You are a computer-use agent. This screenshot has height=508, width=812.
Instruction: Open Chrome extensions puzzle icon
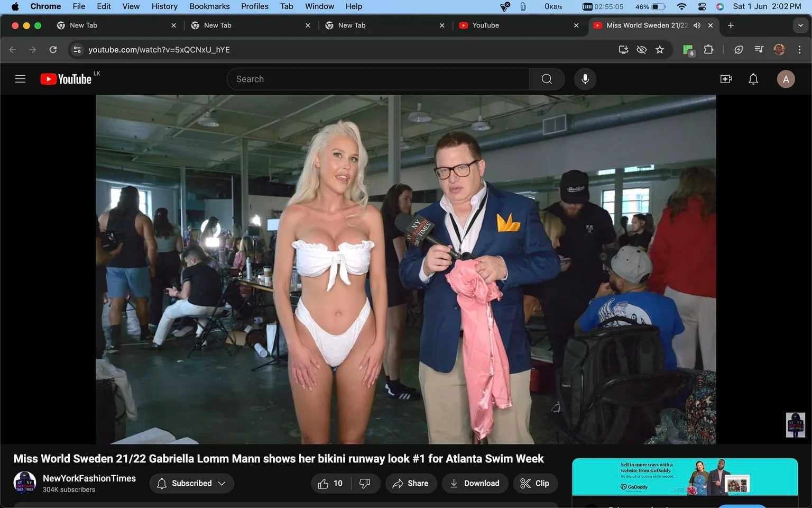tap(708, 49)
